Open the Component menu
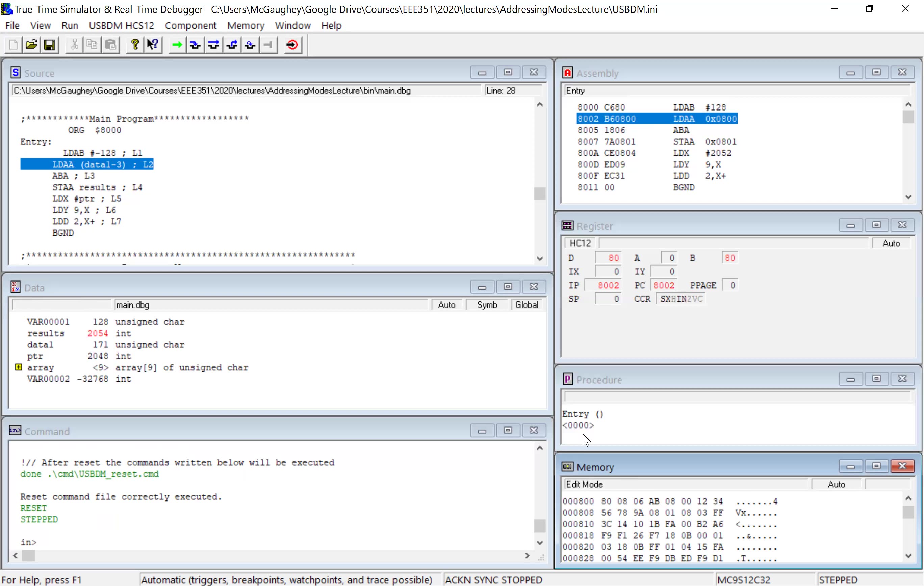The width and height of the screenshot is (924, 586). [190, 25]
